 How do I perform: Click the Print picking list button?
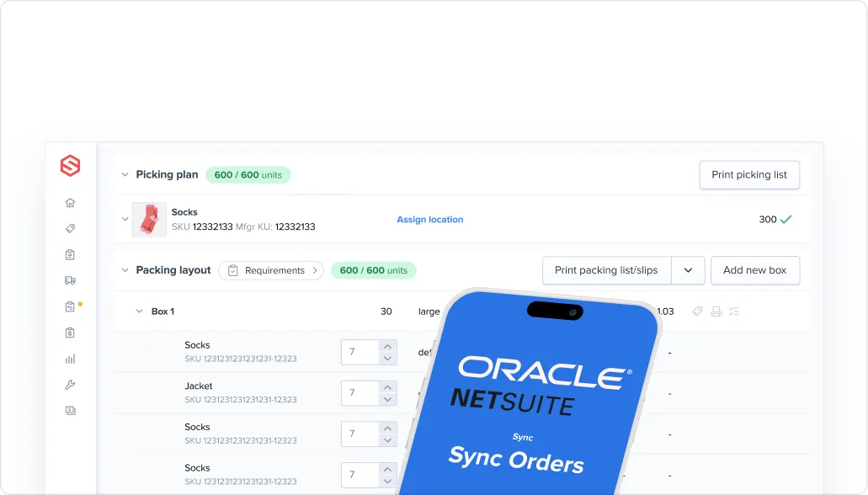[x=748, y=174]
